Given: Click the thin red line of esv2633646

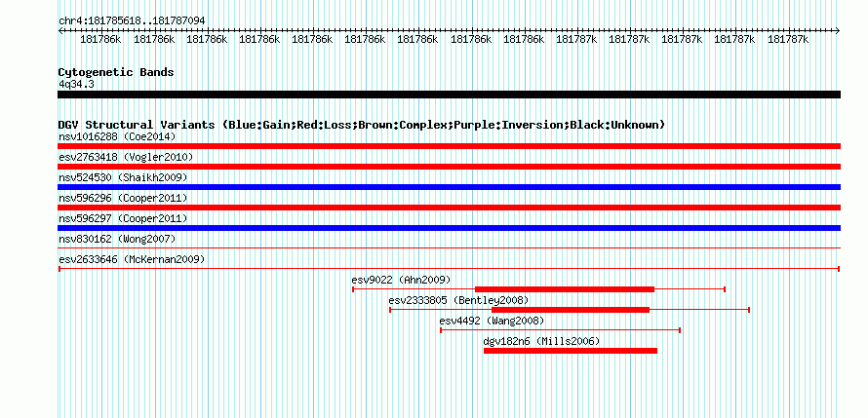Looking at the screenshot, I should pos(449,269).
